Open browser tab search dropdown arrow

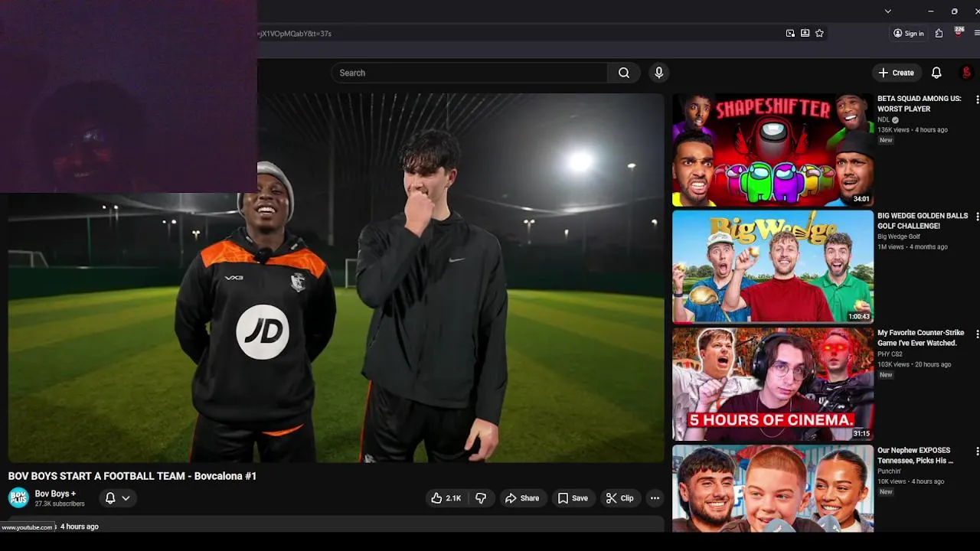point(887,11)
